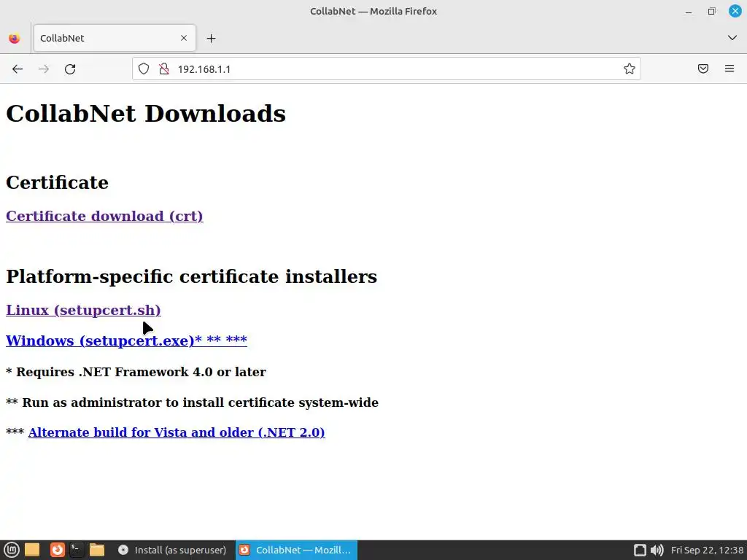Open the Linux Mint start menu
The image size is (747, 560).
12,550
